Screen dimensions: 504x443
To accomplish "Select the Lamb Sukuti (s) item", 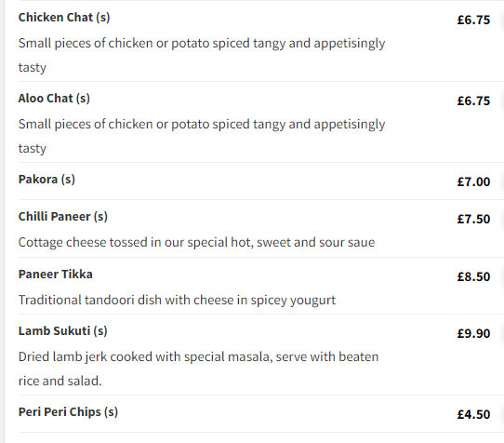I will pyautogui.click(x=62, y=331).
